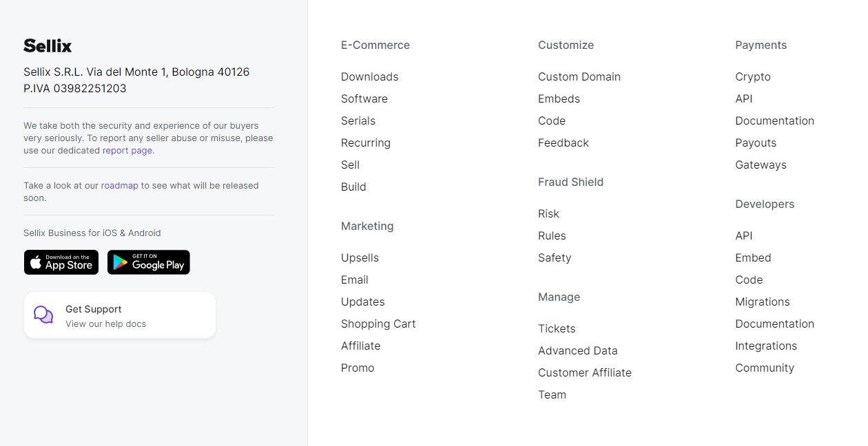
Task: Open the Google Play download badge
Action: click(x=149, y=262)
